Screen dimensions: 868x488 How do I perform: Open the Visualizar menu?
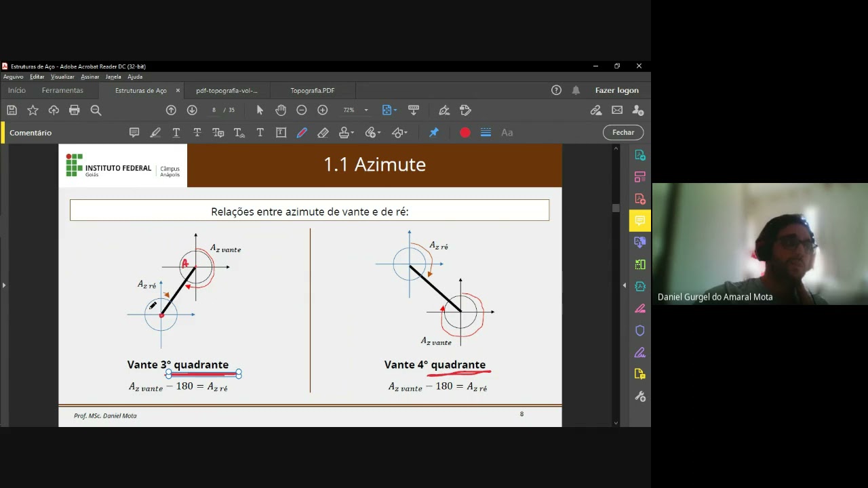pos(62,77)
